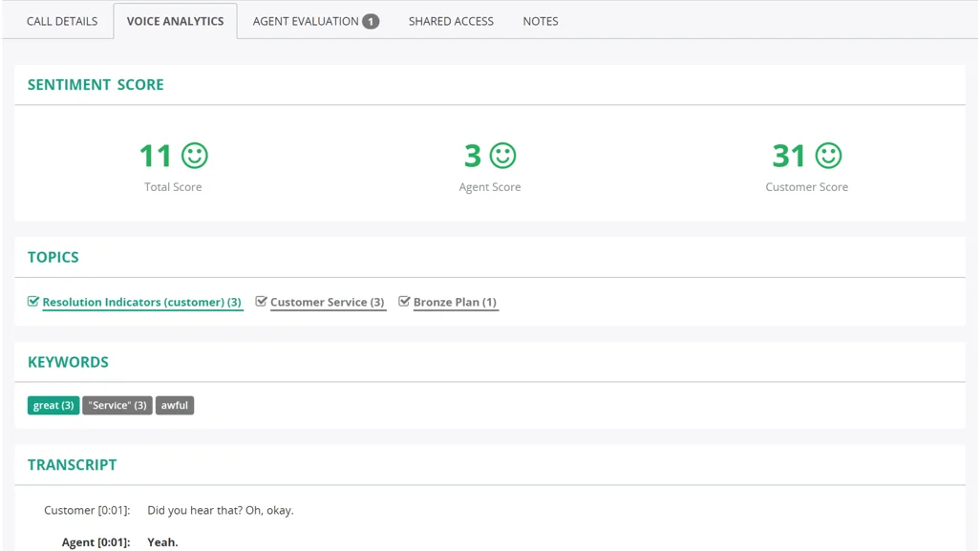The image size is (980, 551).
Task: Click the "Service" (3) keyword tag
Action: point(117,405)
